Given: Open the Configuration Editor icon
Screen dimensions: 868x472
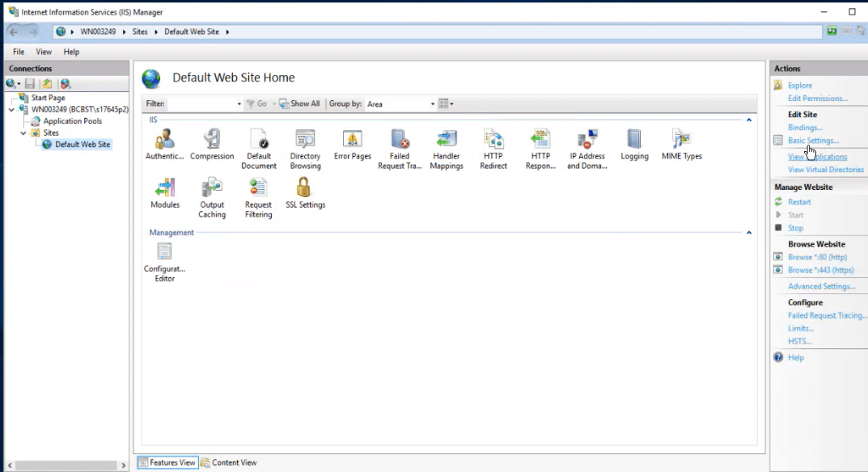Looking at the screenshot, I should (164, 252).
